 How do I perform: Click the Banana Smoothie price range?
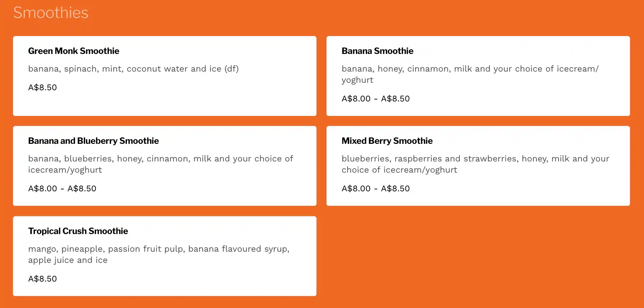tap(376, 99)
